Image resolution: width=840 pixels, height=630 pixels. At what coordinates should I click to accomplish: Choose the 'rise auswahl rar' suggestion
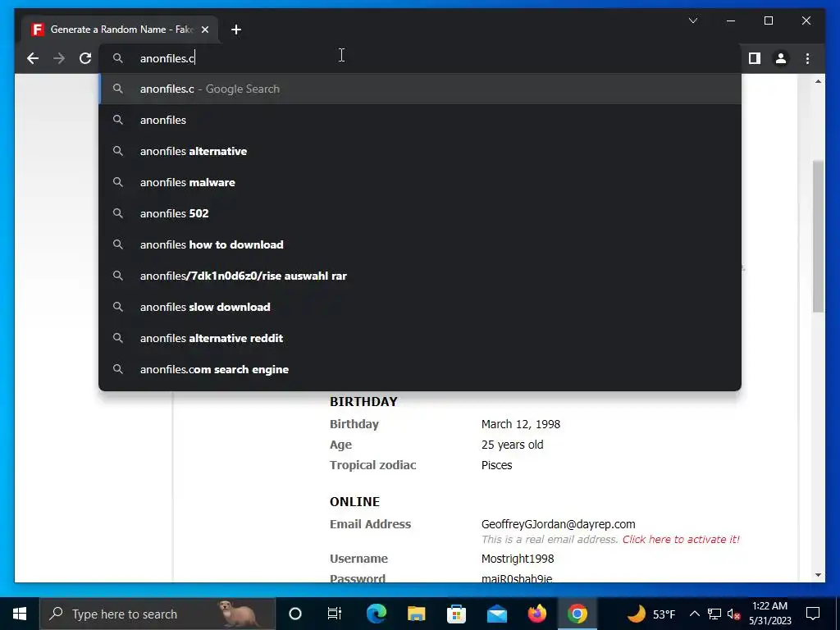pos(420,276)
